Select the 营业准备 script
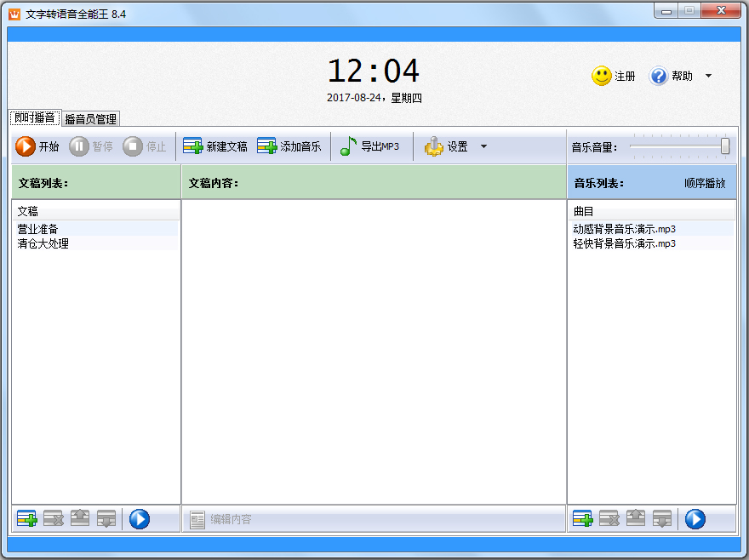The height and width of the screenshot is (560, 749). click(97, 229)
